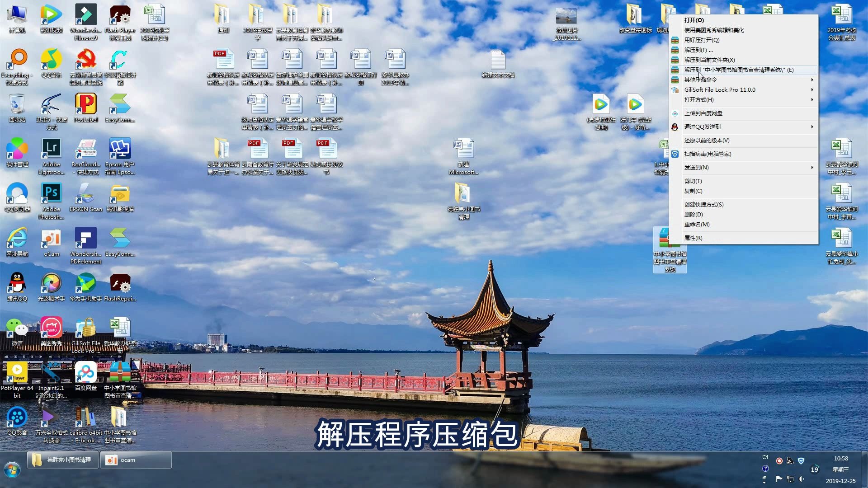The height and width of the screenshot is (488, 868).
Task: Choose 删除(D) in context menu
Action: click(x=744, y=215)
